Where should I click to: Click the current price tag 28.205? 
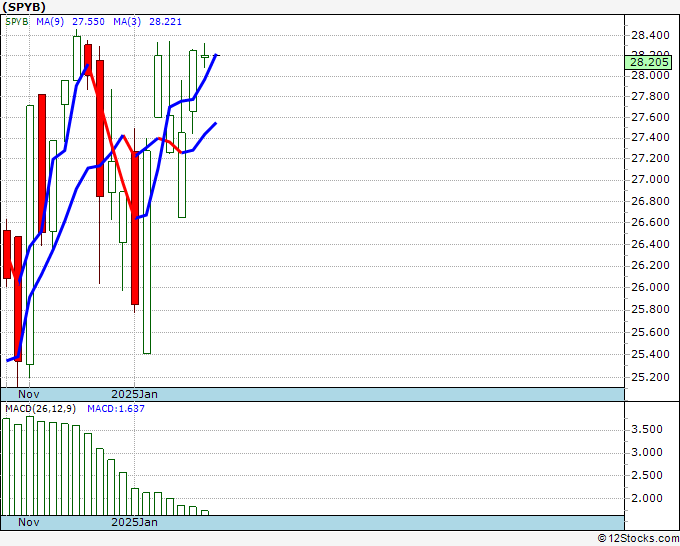[x=649, y=62]
